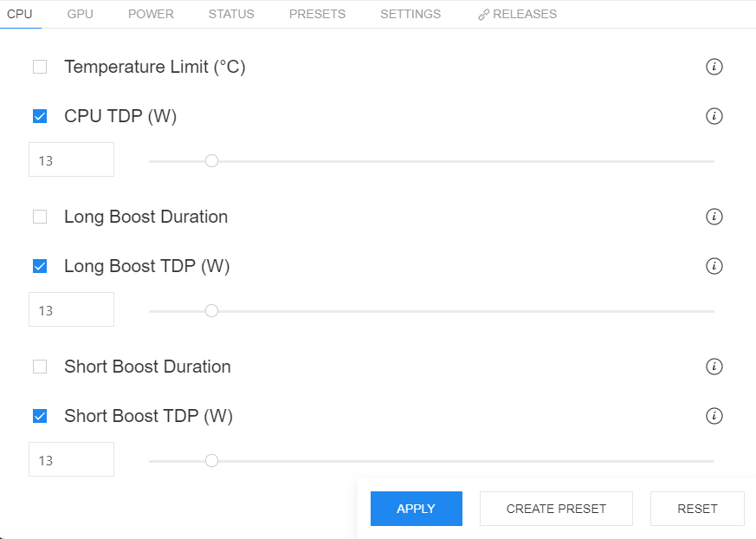Click info icon for Short Boost Duration
The image size is (756, 539).
click(714, 367)
